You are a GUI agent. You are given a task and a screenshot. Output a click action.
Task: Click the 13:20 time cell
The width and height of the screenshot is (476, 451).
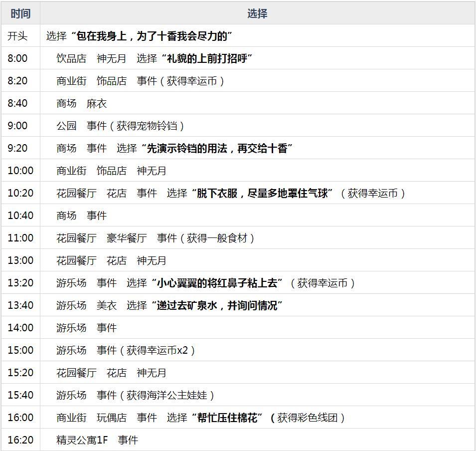pyautogui.click(x=20, y=283)
